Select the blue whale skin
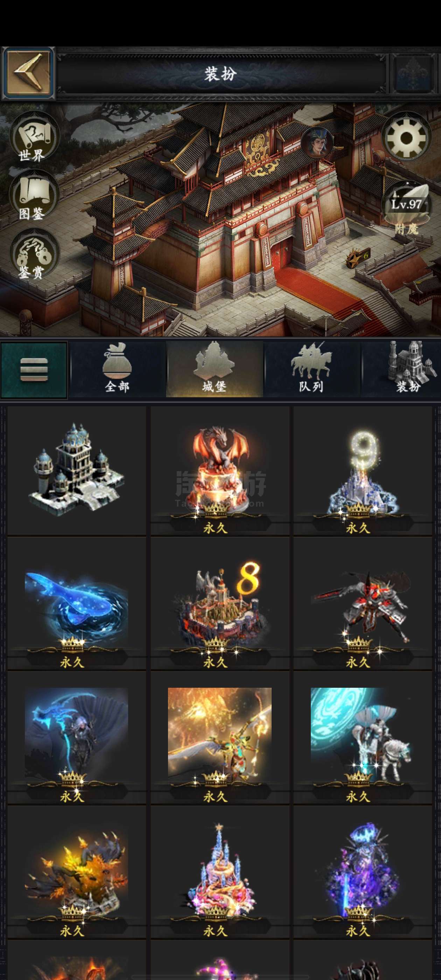 click(x=77, y=603)
